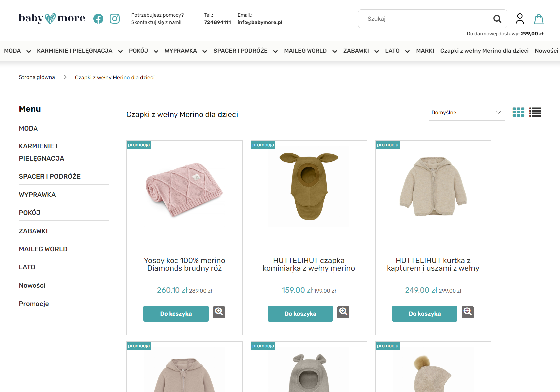
Task: Open MARKI in the top navigation
Action: point(425,51)
